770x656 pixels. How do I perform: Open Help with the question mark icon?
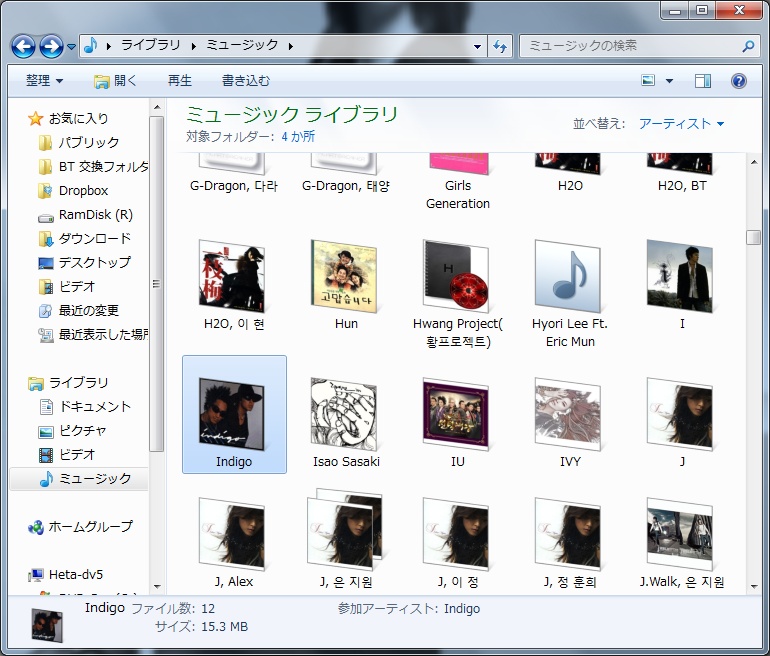click(739, 81)
